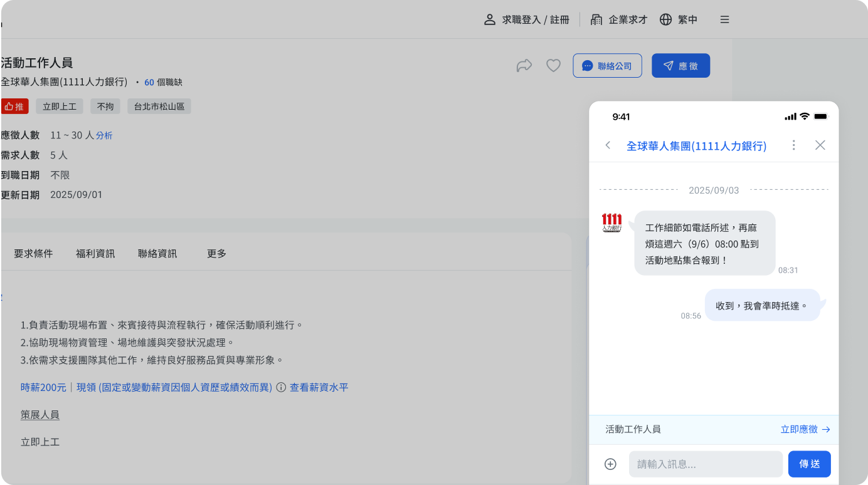This screenshot has width=868, height=485.
Task: Click the 08:31 message timestamp
Action: [788, 270]
